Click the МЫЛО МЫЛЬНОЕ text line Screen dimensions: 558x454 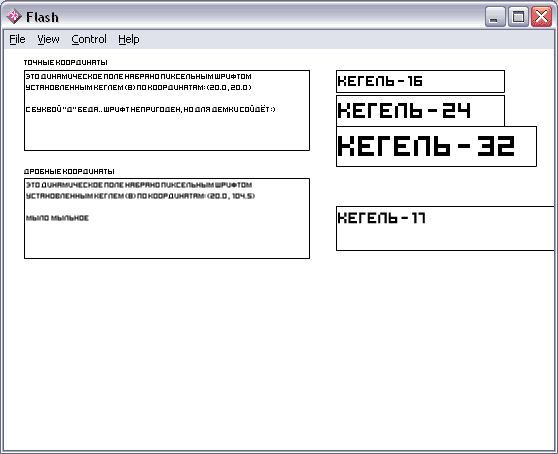tap(57, 218)
